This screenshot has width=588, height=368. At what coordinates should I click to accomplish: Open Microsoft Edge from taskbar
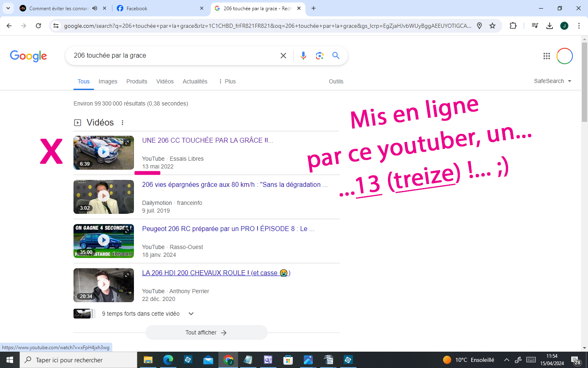[168, 360]
